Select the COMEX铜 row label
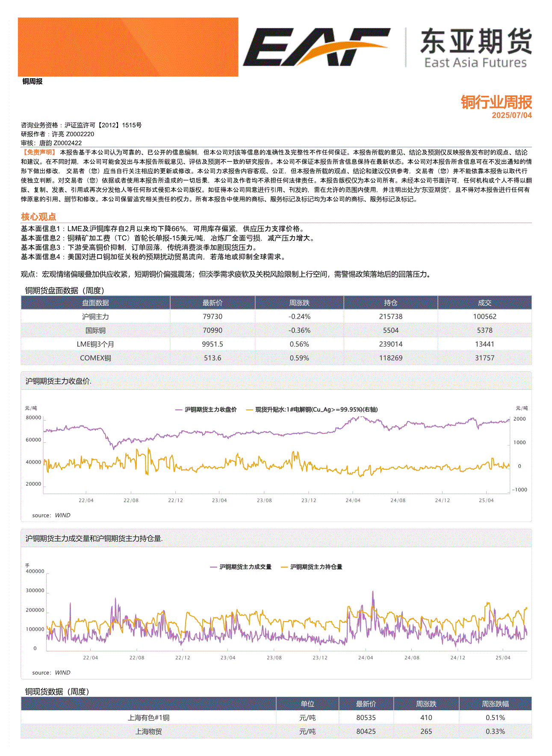The width and height of the screenshot is (552, 756). tap(95, 358)
